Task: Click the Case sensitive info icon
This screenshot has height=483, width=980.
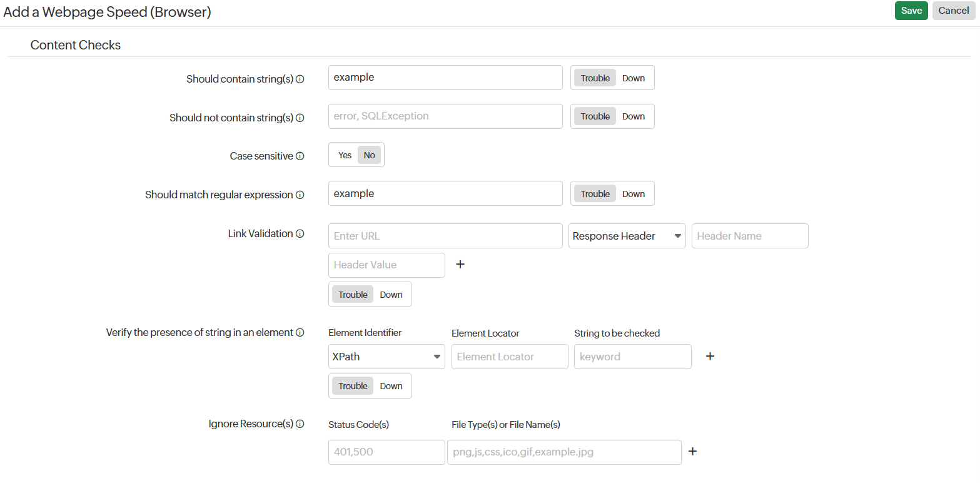Action: [x=300, y=156]
